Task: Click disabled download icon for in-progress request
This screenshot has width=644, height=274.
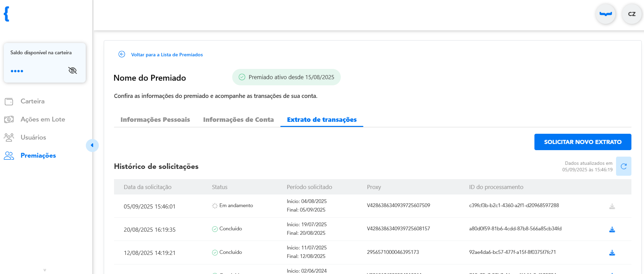Action: point(612,206)
